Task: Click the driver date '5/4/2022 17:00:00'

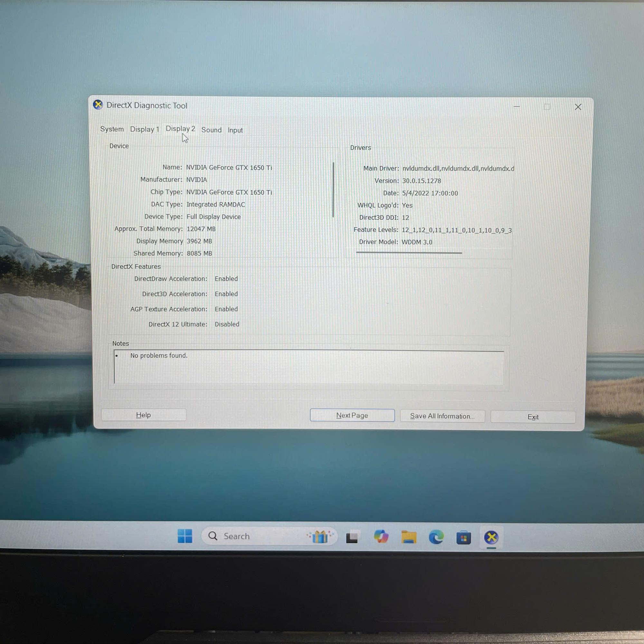Action: (430, 193)
